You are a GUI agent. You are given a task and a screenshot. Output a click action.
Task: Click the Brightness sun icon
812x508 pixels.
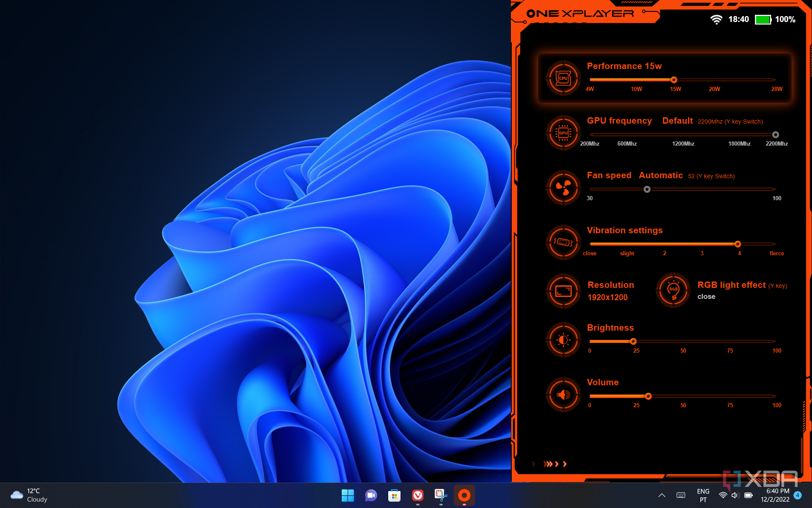click(x=563, y=340)
